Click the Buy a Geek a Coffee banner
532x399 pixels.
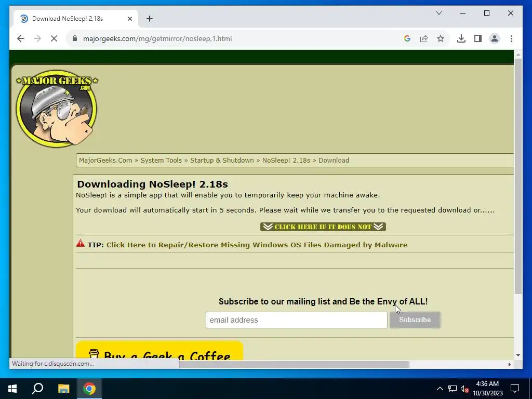159,351
